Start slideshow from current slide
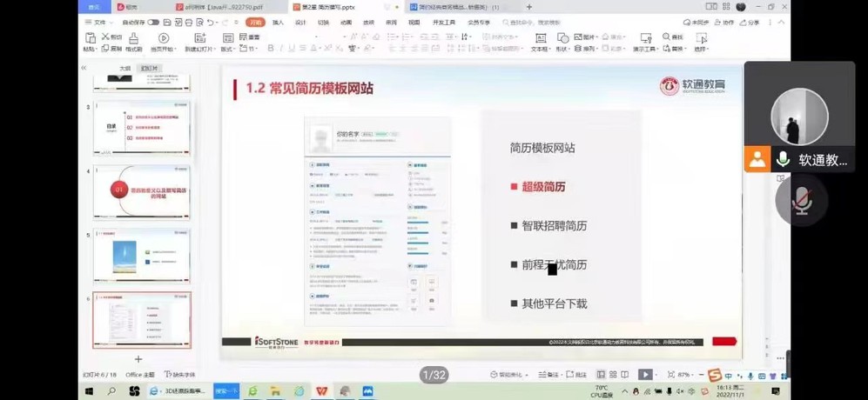This screenshot has height=400, width=868. 164,38
